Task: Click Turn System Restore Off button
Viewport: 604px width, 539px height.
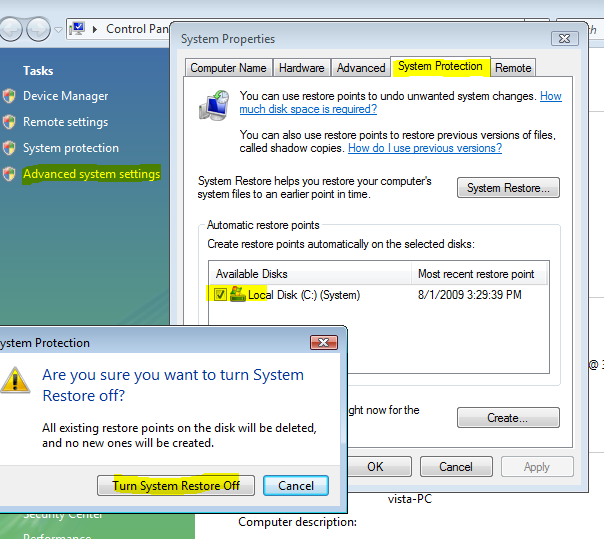Action: click(176, 485)
